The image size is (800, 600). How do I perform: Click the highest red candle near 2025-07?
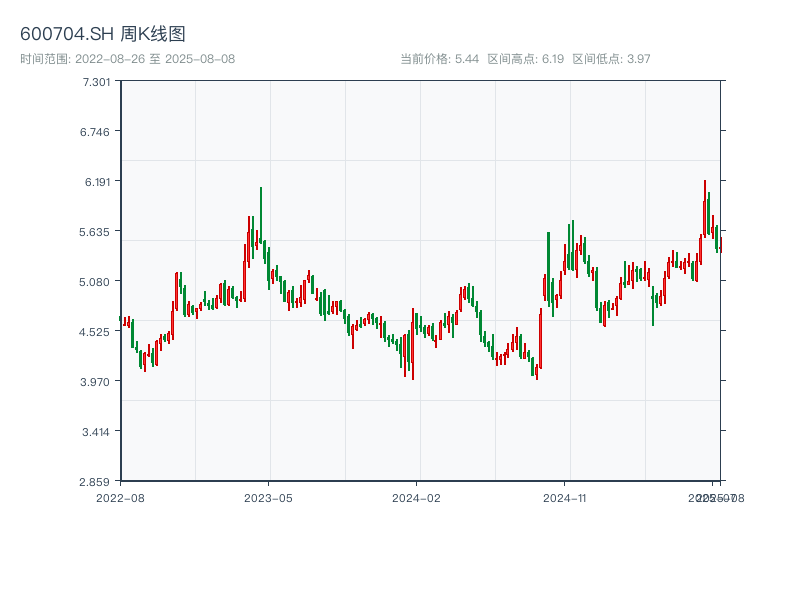pos(705,208)
